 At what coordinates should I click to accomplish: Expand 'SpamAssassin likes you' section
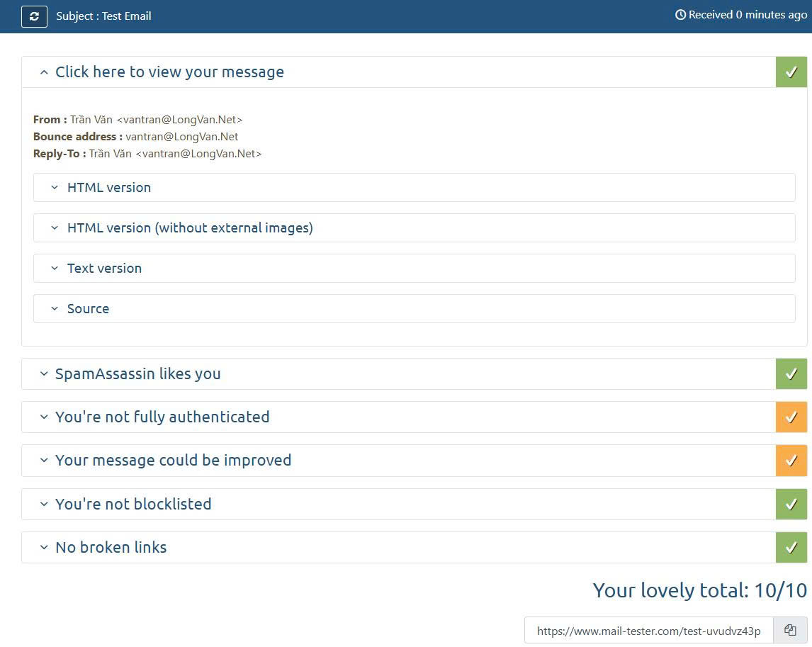(138, 374)
